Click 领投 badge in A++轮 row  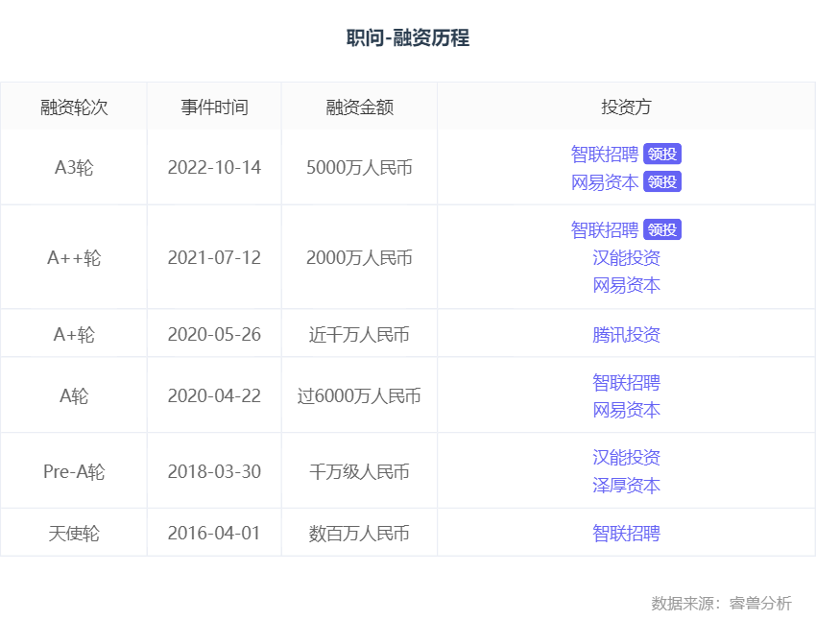click(x=662, y=229)
